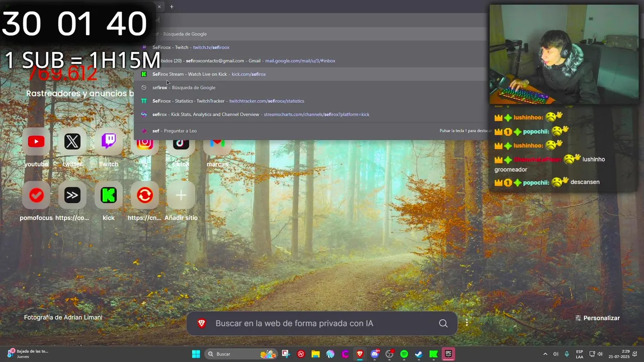Select the SeFiroox - Twitch suggestion
644x362 pixels.
click(x=313, y=47)
